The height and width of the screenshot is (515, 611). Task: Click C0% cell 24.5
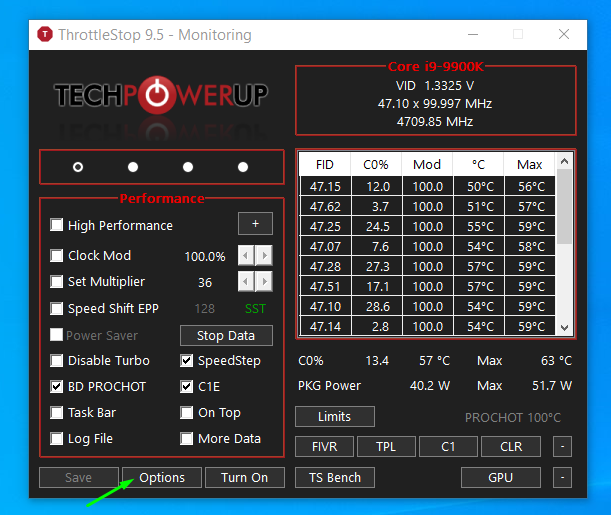(377, 226)
